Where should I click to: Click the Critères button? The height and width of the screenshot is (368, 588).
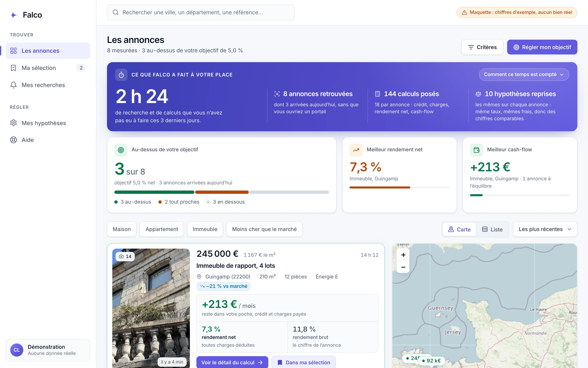pos(482,47)
